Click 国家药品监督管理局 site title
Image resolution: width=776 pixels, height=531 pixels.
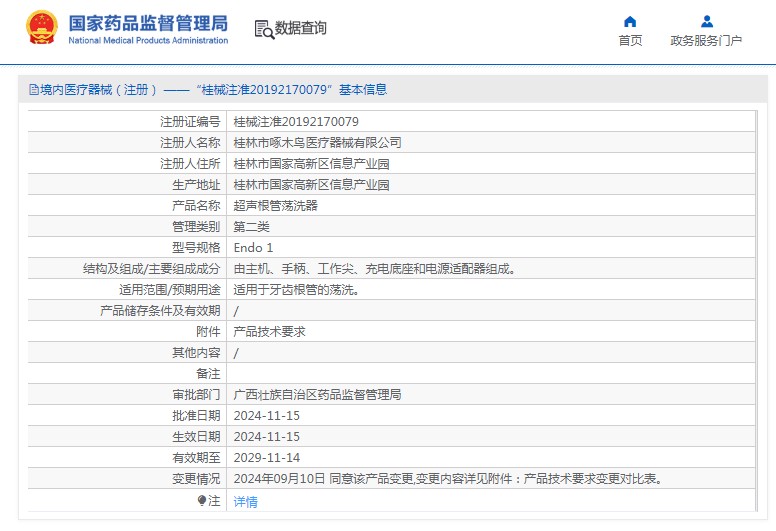pos(148,23)
